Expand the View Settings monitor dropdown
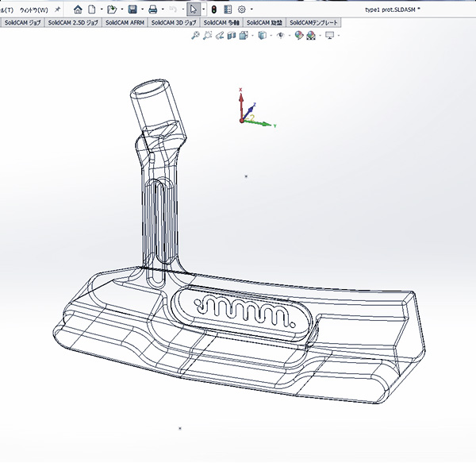Viewport: 476px width, 463px height. click(x=340, y=36)
